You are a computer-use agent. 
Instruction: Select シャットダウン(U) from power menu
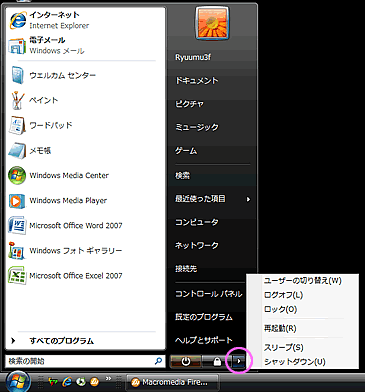(295, 362)
